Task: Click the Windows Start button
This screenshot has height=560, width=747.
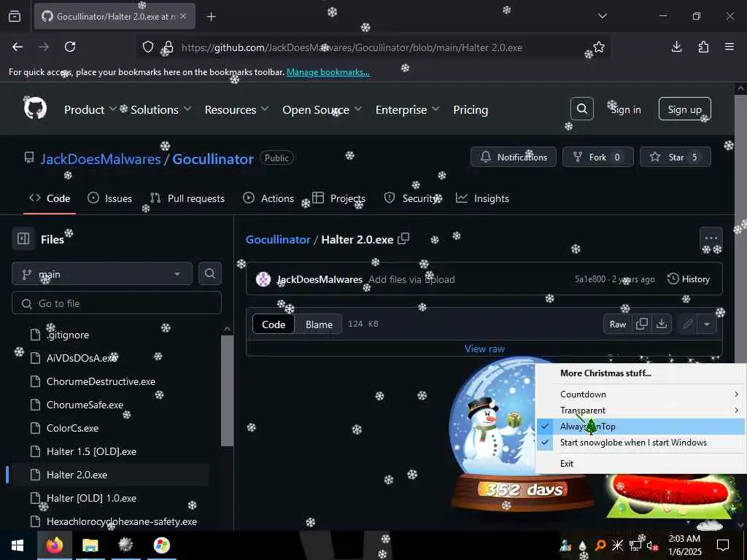Action: coord(18,545)
